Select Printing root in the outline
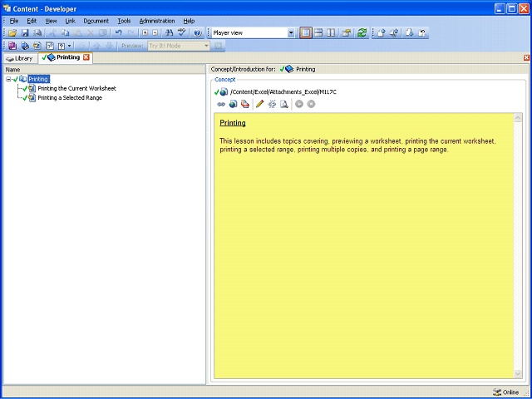 tap(38, 79)
